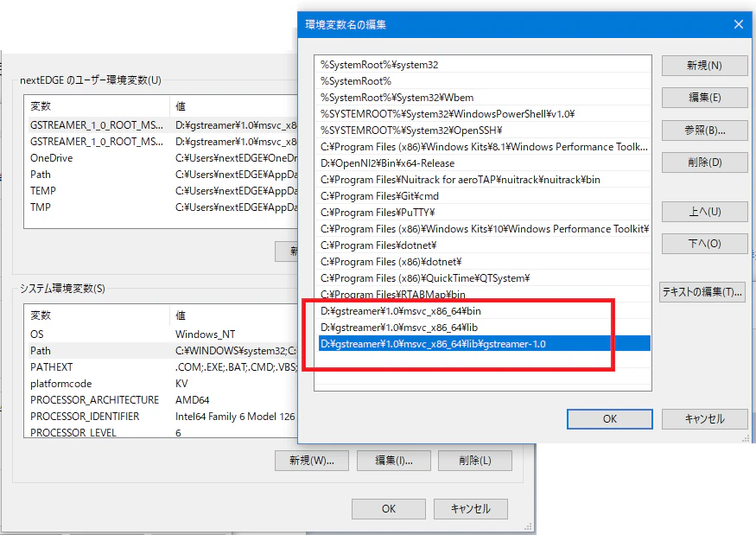Select the Windows Kits¥8.1 Performance Toolkit entry
This screenshot has width=756, height=535.
click(x=482, y=147)
